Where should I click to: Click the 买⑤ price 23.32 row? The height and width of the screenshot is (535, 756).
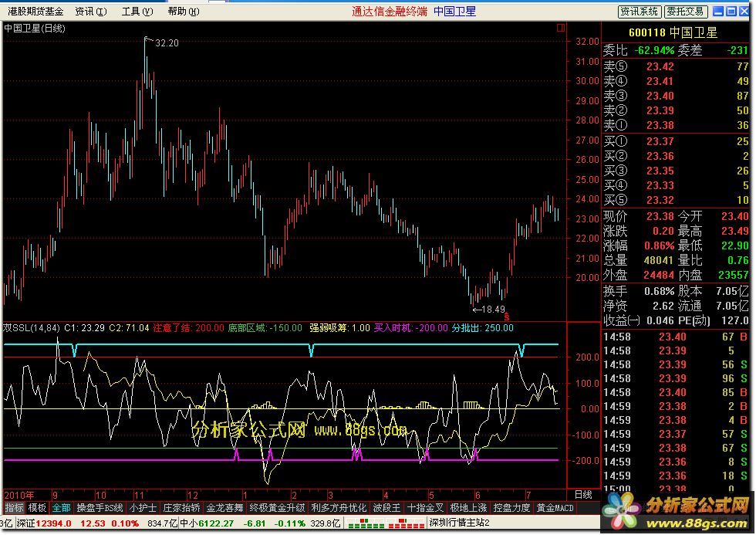pos(676,200)
